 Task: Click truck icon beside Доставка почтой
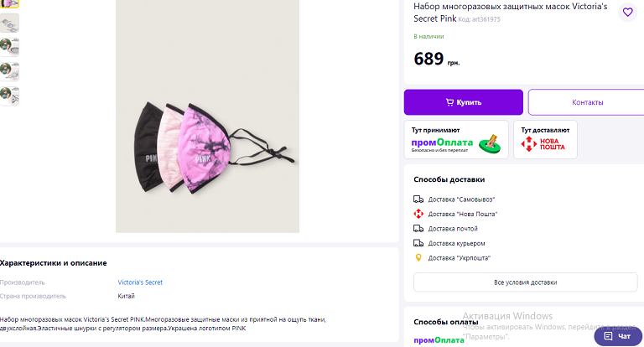pyautogui.click(x=418, y=229)
